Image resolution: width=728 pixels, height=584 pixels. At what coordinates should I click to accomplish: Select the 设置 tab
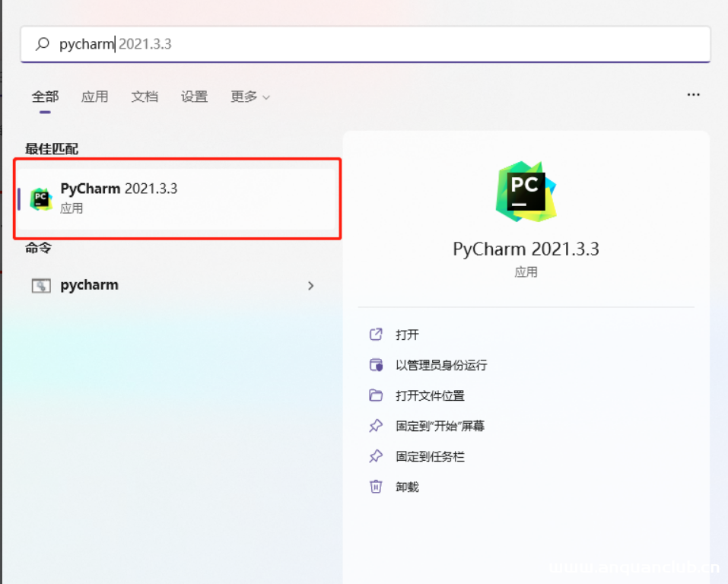[194, 97]
